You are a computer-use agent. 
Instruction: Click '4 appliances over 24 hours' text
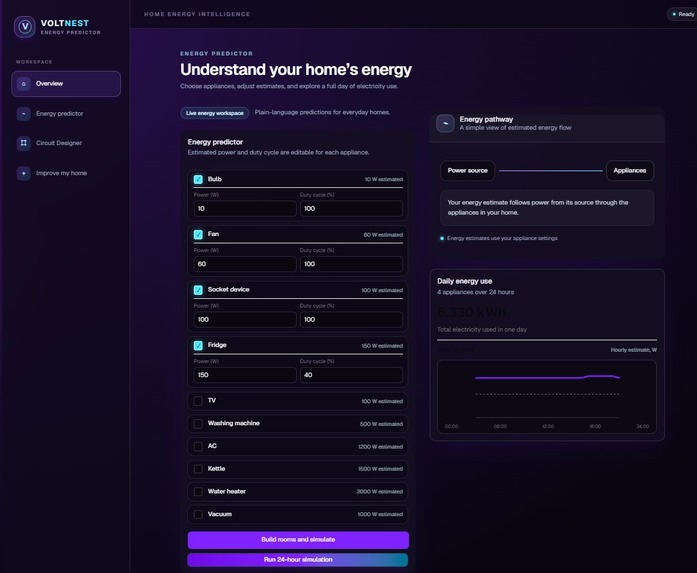click(x=475, y=292)
